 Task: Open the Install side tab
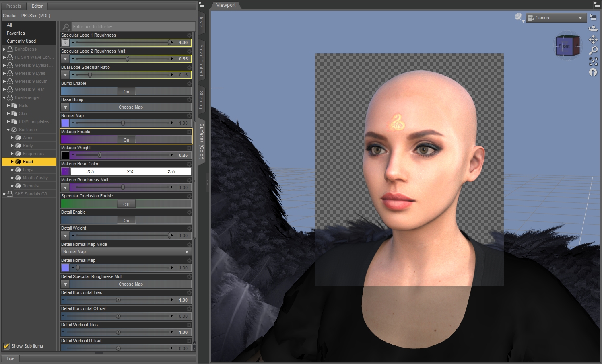click(202, 23)
